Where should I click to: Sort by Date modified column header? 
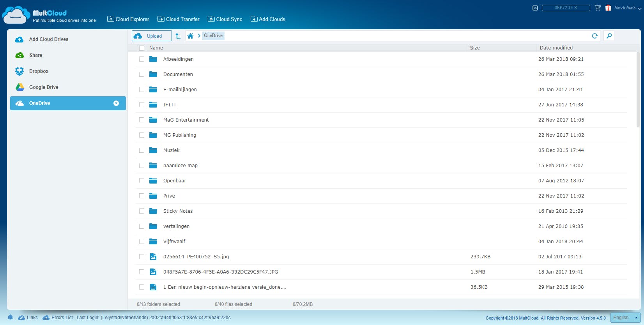pos(556,48)
